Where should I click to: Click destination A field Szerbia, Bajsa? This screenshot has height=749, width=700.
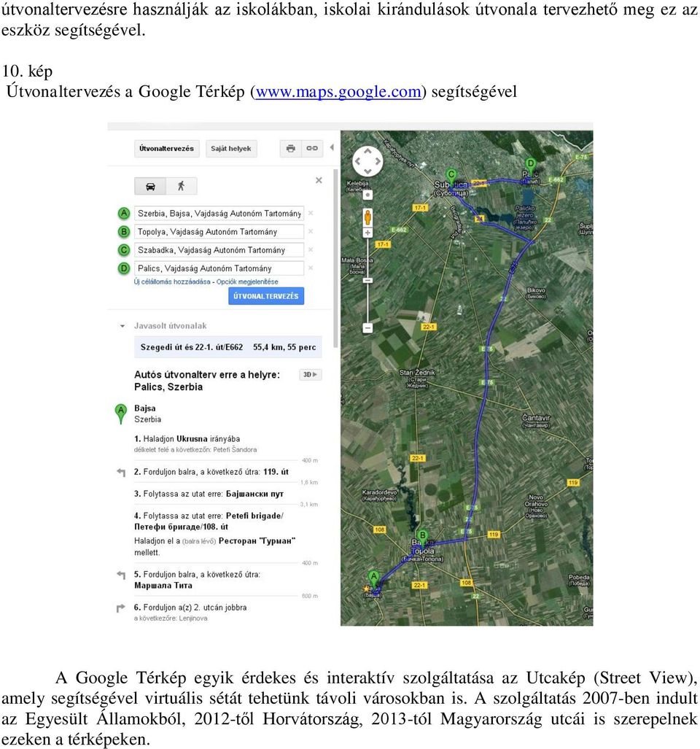pos(219,214)
